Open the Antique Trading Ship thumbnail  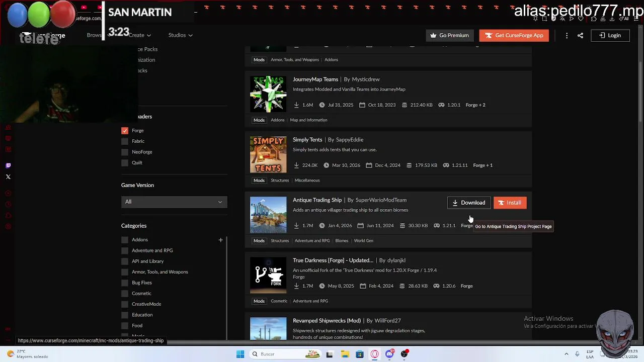click(x=268, y=215)
